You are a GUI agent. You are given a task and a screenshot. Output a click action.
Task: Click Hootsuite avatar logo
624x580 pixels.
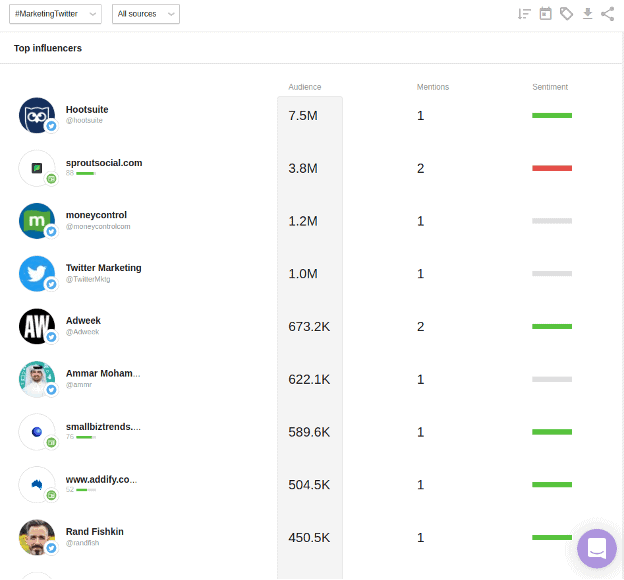[x=37, y=115]
